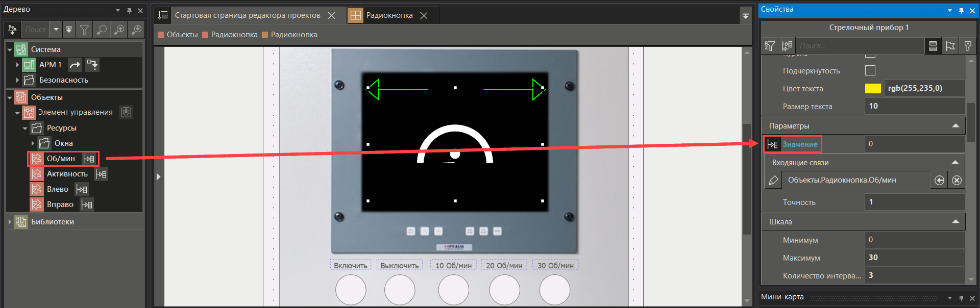Viewport: 980px width, 308px height.
Task: Open the yellow Цвет текста color swatch
Action: click(x=873, y=89)
